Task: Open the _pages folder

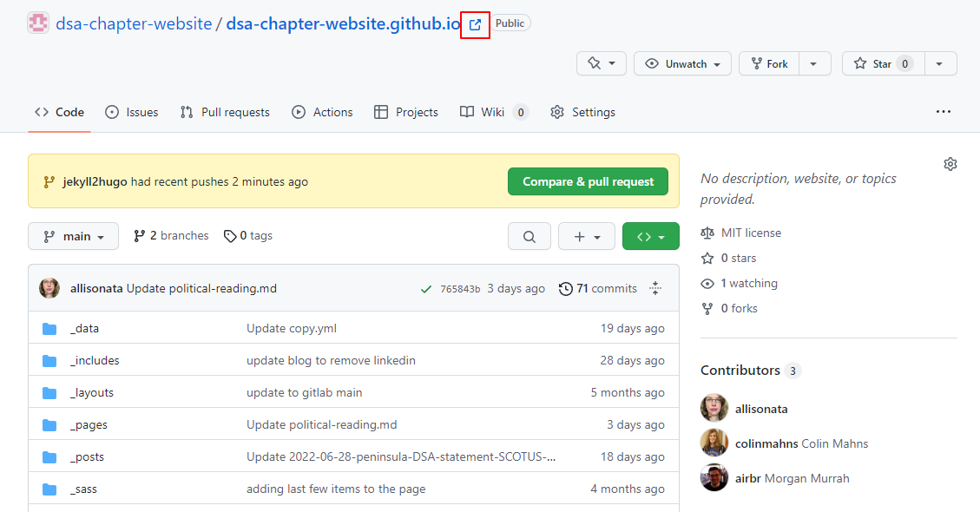Action: point(89,425)
